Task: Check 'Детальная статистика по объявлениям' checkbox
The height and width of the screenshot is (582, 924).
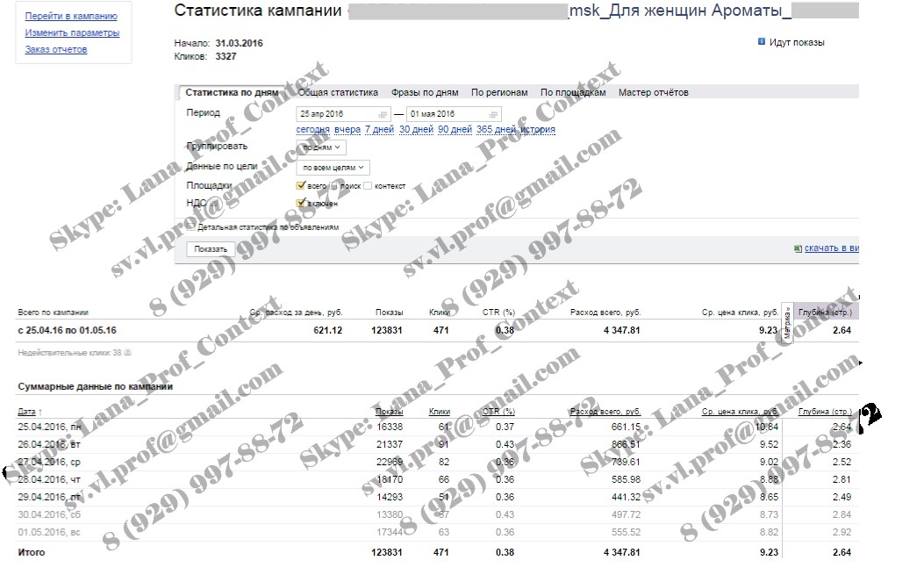Action: tap(191, 226)
